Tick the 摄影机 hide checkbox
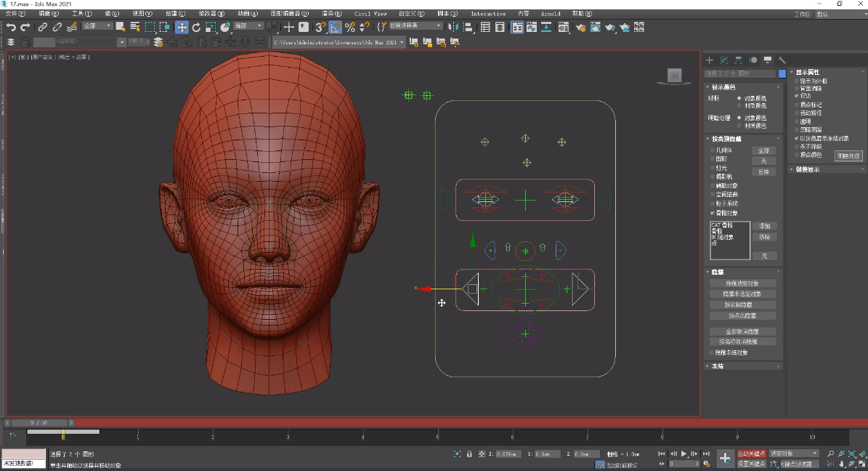This screenshot has height=471, width=868. coord(713,177)
